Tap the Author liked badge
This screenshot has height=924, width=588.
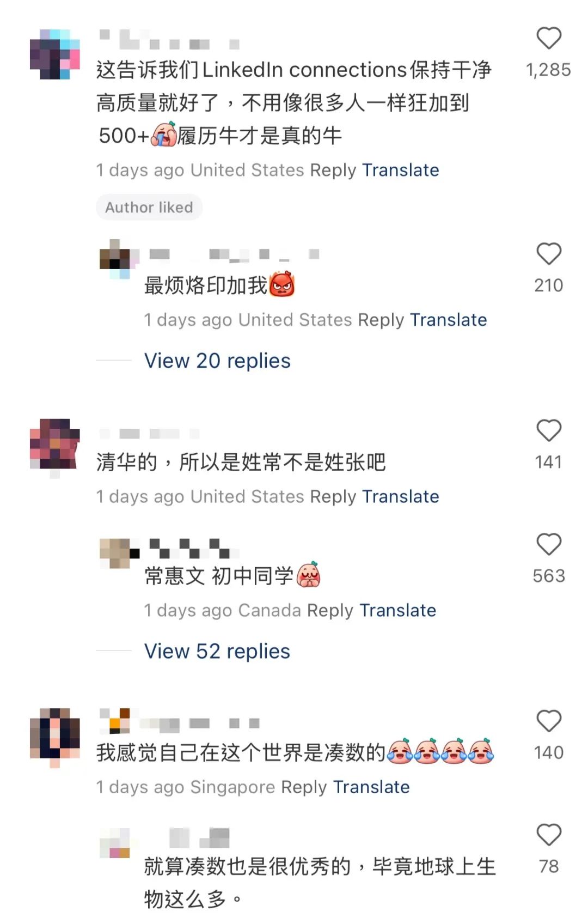coord(149,208)
